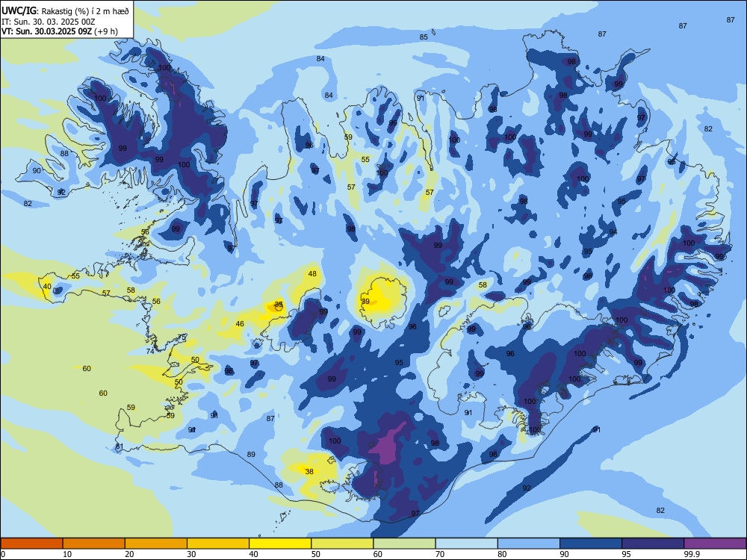Select the '85' value off north coast

click(x=424, y=37)
